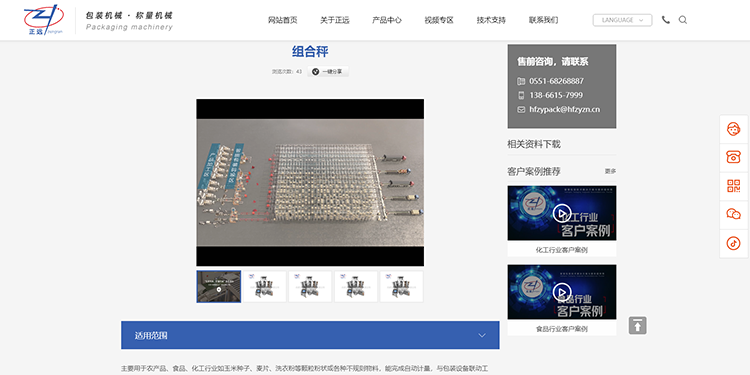This screenshot has height=375, width=750.
Task: Collapse the 适用范围 section chevron
Action: [x=482, y=335]
